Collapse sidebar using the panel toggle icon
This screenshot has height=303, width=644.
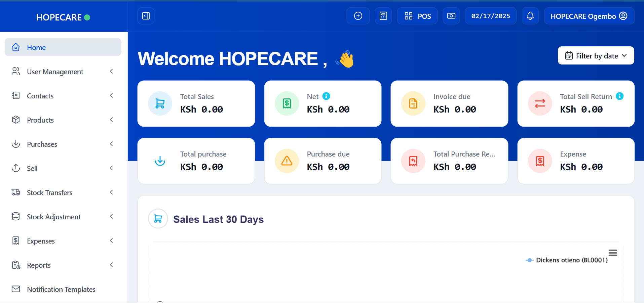pos(146,16)
